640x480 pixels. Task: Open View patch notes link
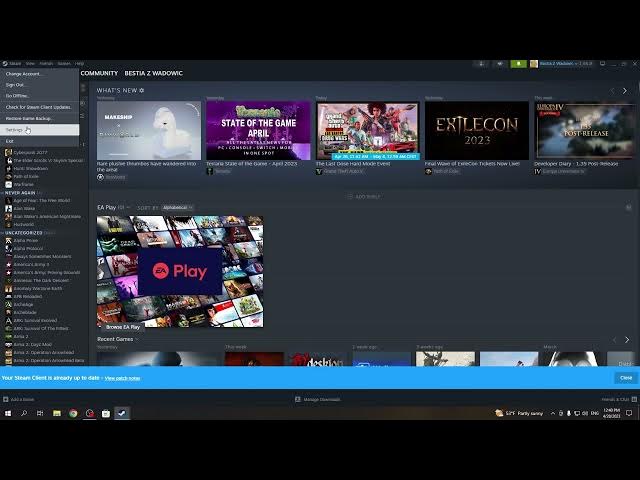(x=122, y=378)
